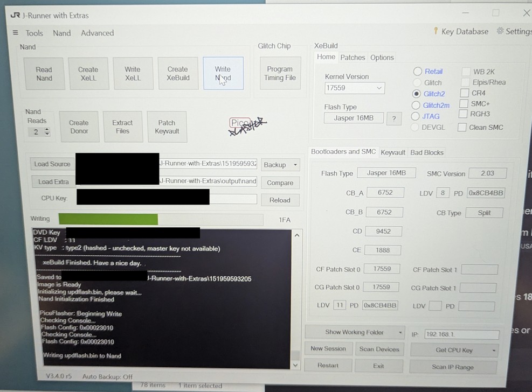Click the CB_A value 6752 field

click(x=385, y=192)
